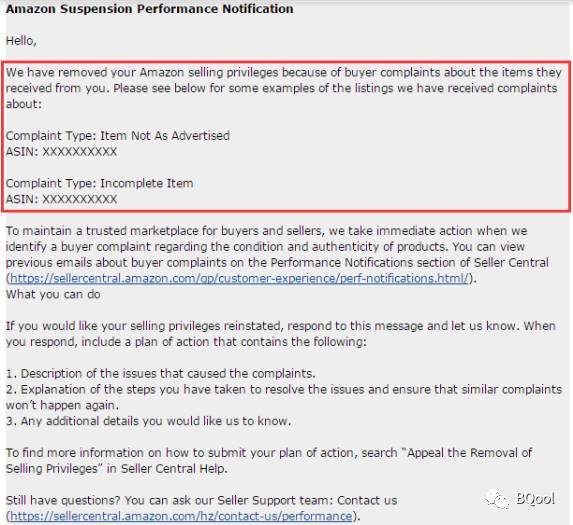
Task: Click the Amazon Suspension Performance Notification heading
Action: (149, 9)
